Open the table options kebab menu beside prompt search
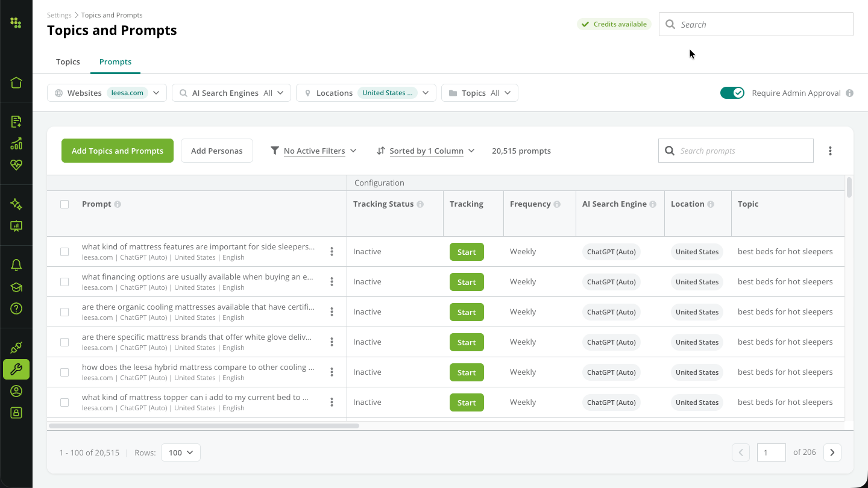Image resolution: width=868 pixels, height=488 pixels. click(830, 151)
